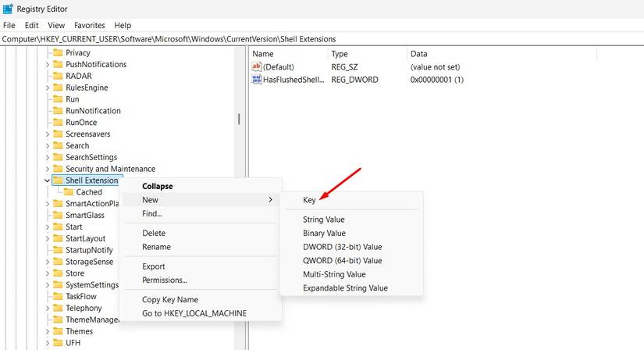The image size is (644, 350).
Task: Click the RunNotification folder icon
Action: 58,111
